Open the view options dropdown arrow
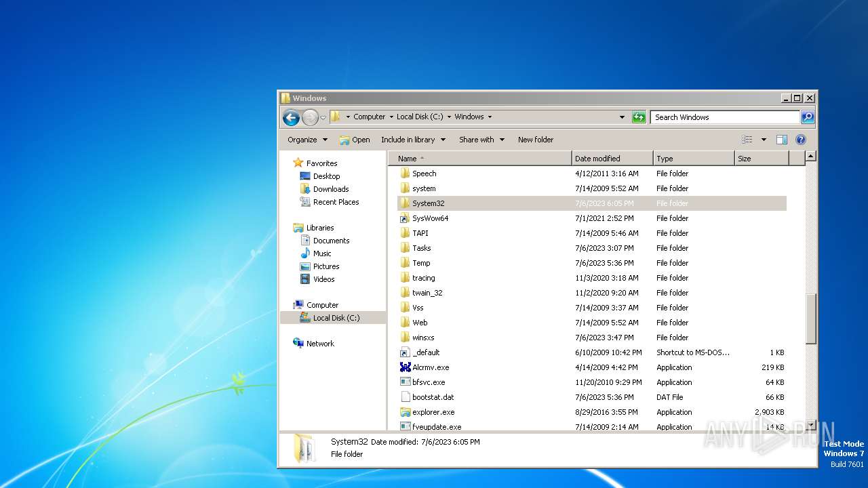The height and width of the screenshot is (488, 868). click(x=764, y=140)
